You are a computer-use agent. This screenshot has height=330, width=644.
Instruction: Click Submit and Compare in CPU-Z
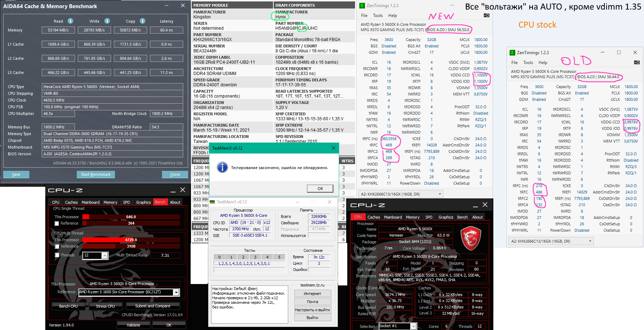pos(153,306)
